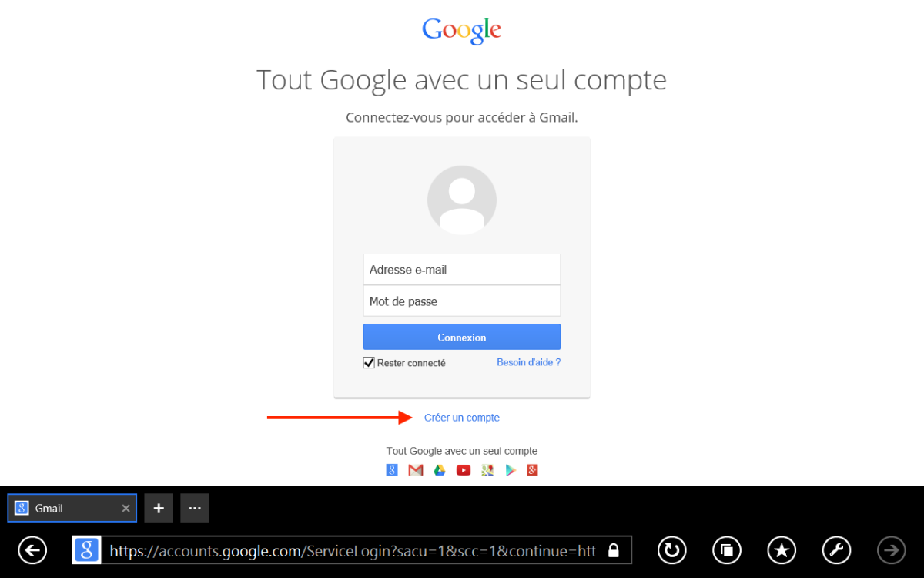Open a new tab with plus button
924x578 pixels.
click(x=159, y=509)
